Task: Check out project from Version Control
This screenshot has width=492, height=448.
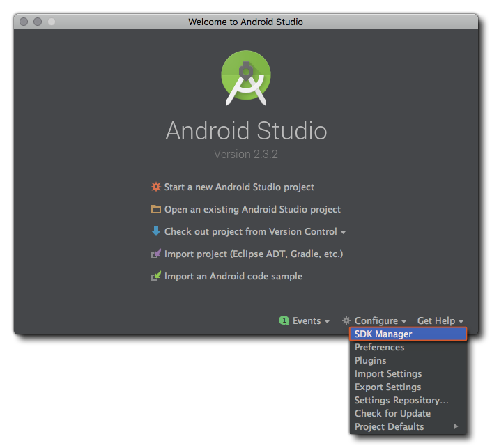Action: coord(251,231)
